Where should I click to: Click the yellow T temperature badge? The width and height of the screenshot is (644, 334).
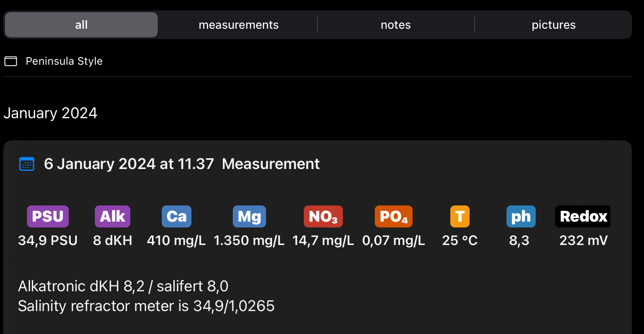pos(460,217)
